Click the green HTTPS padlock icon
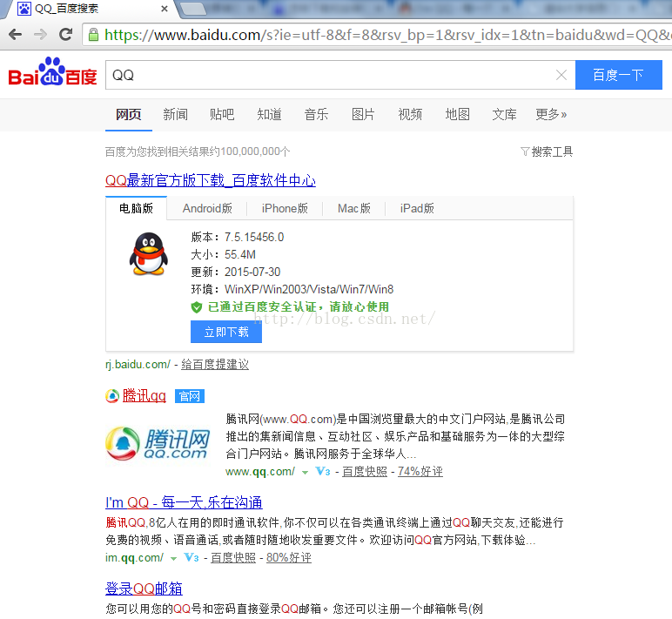 93,35
